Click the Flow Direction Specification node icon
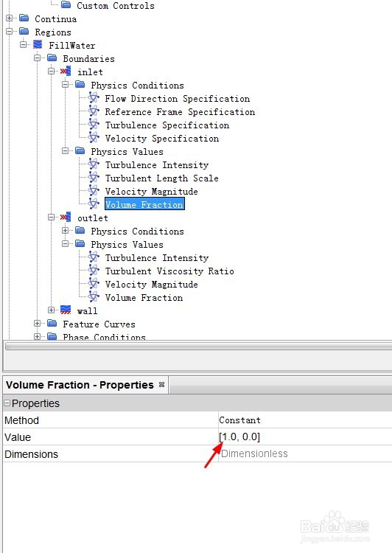392x553 pixels. [x=94, y=98]
